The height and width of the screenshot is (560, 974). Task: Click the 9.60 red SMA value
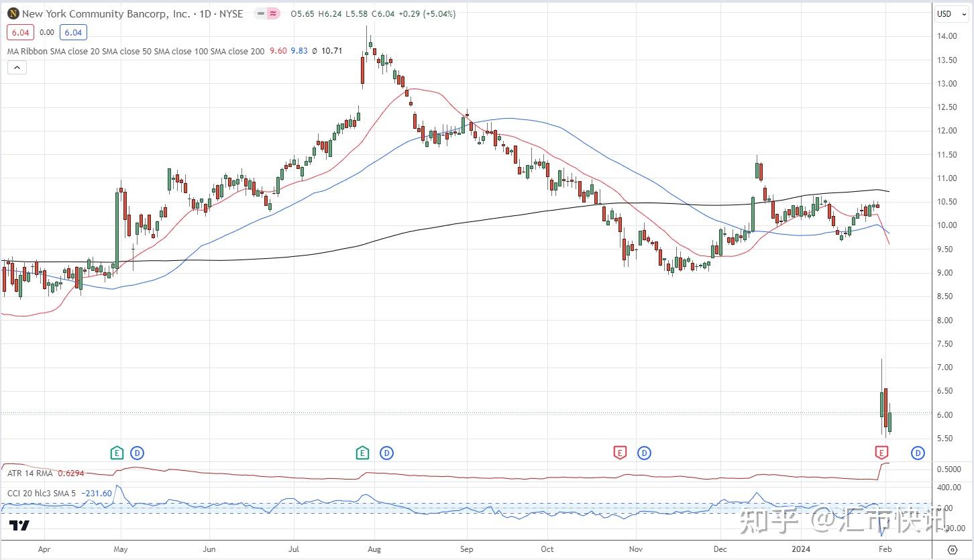click(278, 51)
